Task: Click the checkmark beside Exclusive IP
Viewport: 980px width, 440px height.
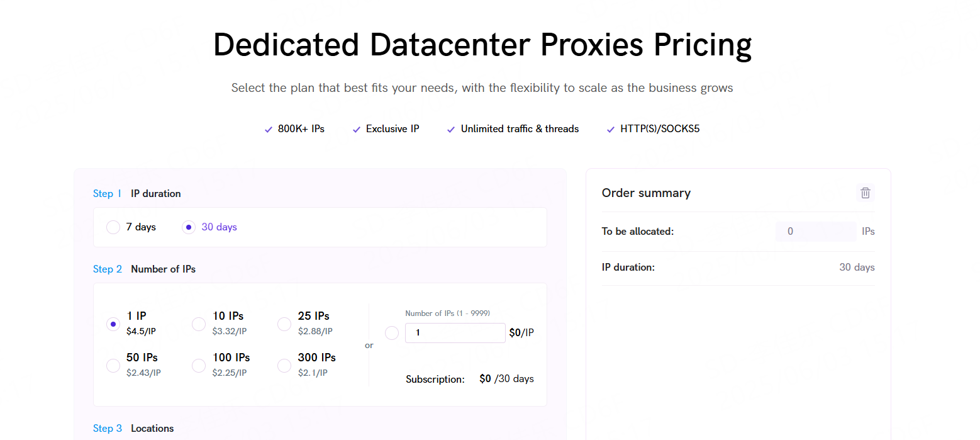Action: coord(357,130)
